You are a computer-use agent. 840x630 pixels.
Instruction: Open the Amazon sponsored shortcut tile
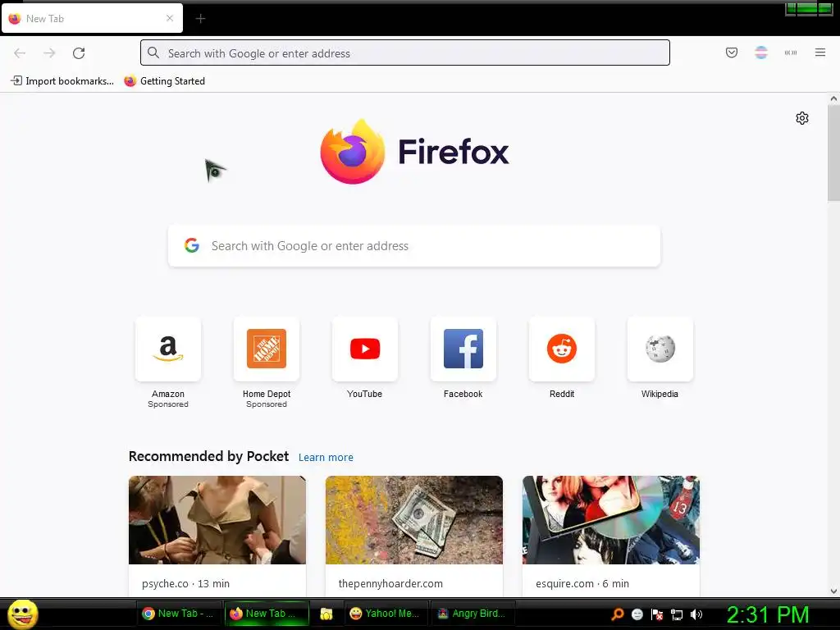coord(168,349)
